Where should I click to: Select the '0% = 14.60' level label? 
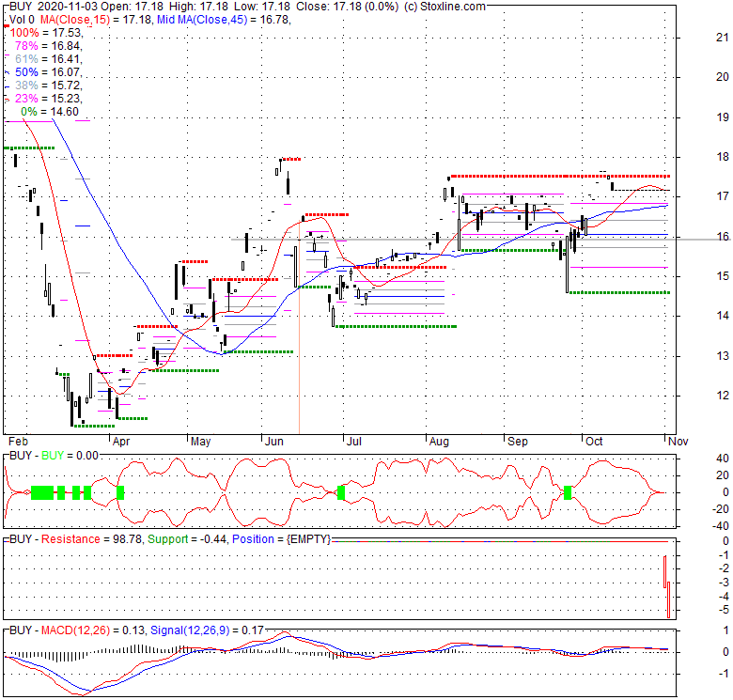(50, 111)
